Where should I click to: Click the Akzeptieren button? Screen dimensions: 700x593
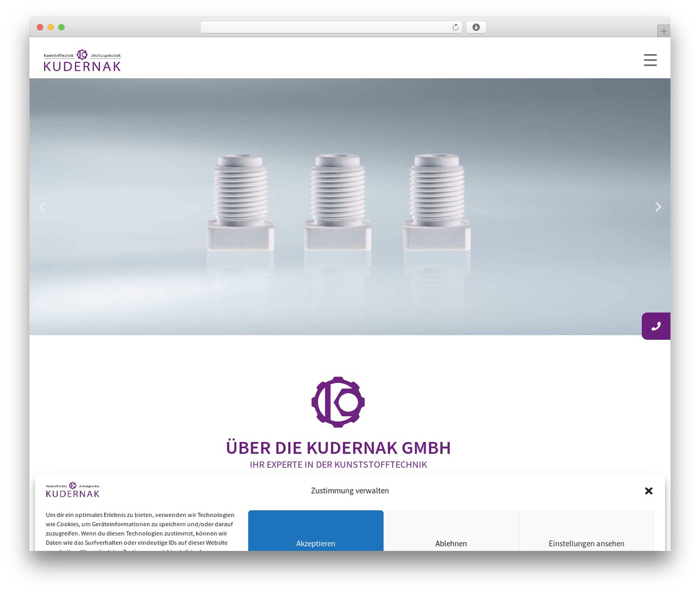316,531
